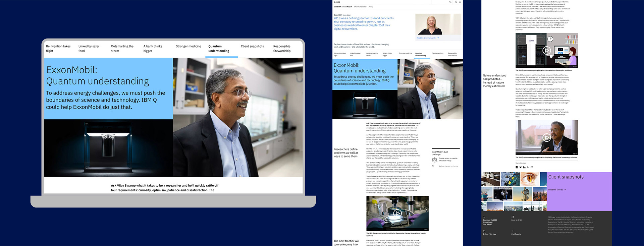Click the kitchen photo in snapshots collage

[491, 179]
